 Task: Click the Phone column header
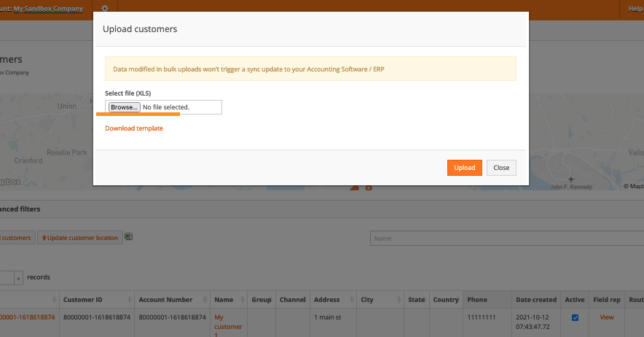(x=477, y=300)
